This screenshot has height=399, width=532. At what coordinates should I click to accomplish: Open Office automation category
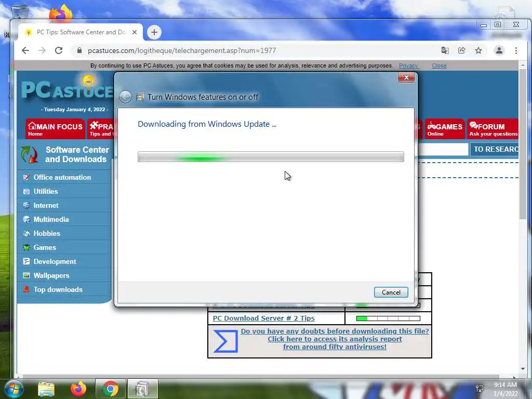(x=62, y=178)
